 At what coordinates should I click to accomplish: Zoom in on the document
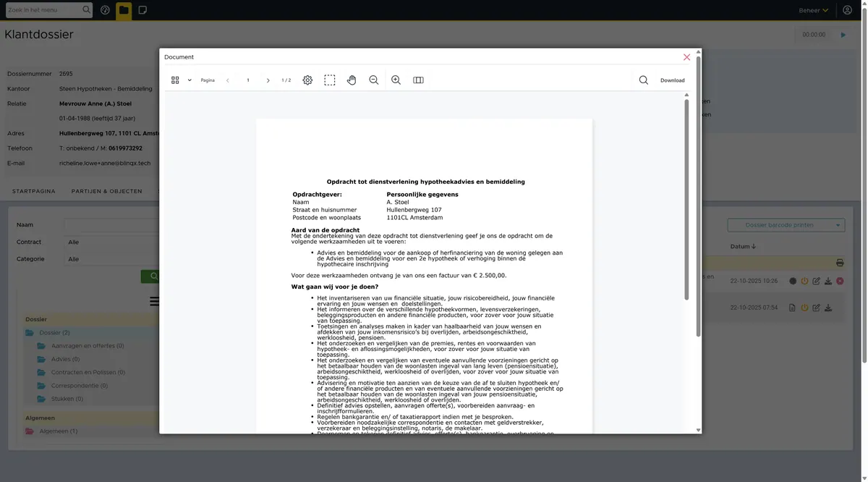click(396, 80)
